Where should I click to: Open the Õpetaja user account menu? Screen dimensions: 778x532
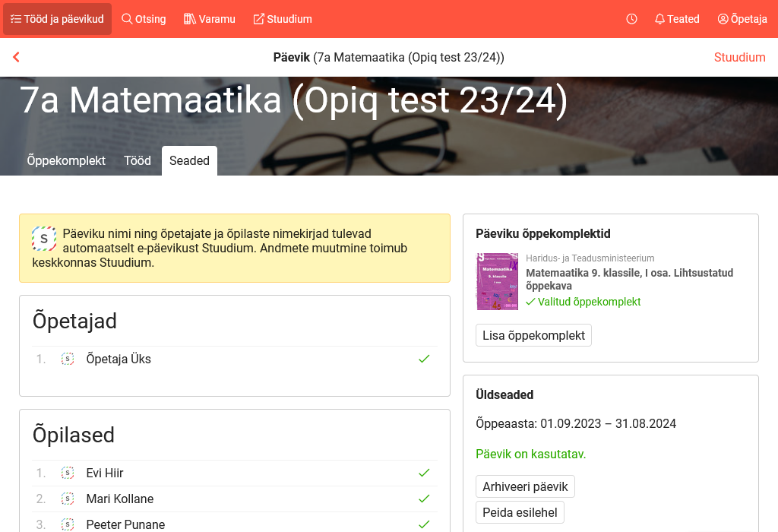coord(742,19)
